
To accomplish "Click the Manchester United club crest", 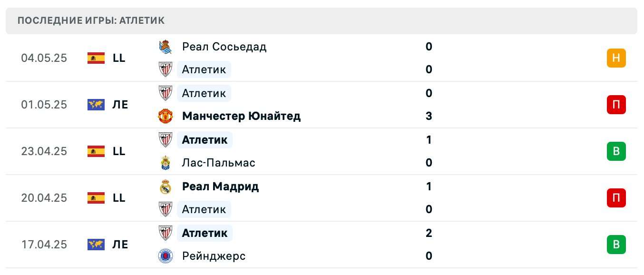I will [x=165, y=116].
